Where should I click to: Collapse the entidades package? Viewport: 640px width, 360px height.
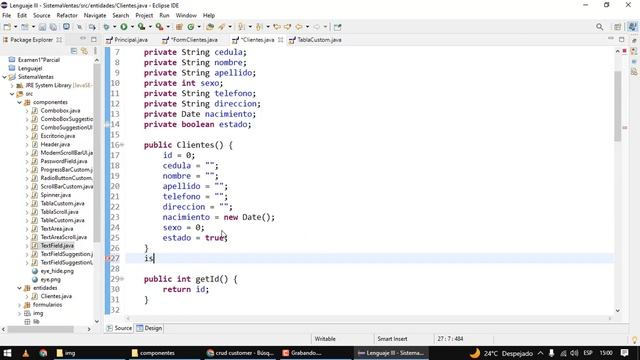19,288
